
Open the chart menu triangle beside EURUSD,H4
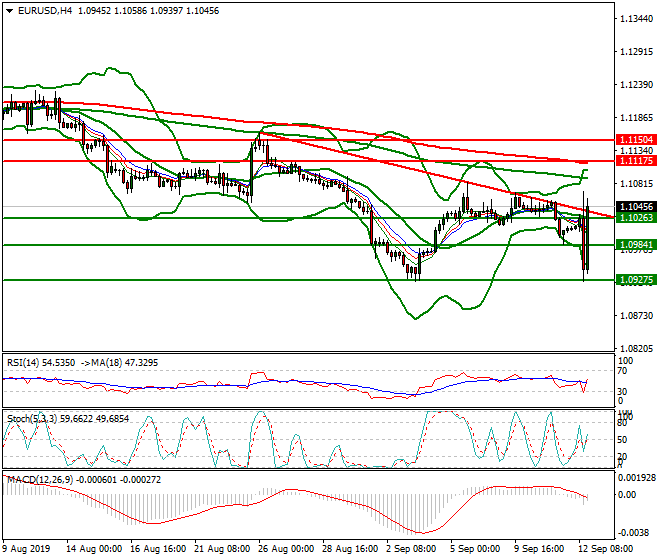(9, 11)
